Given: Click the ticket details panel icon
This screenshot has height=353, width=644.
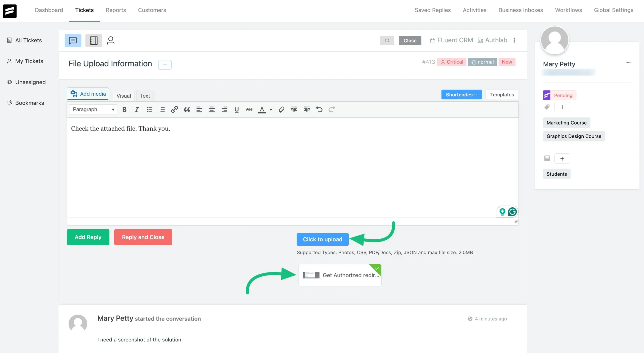Looking at the screenshot, I should tap(93, 41).
